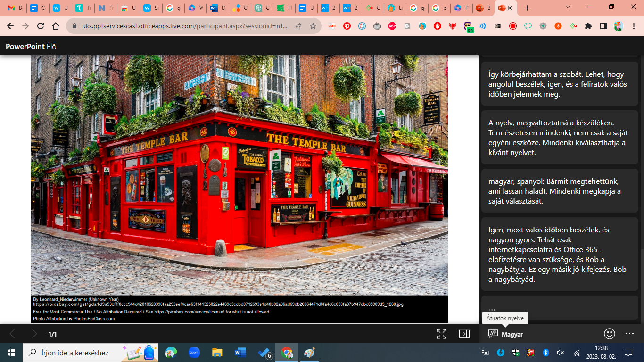
Task: Open the settings gear extension icon
Action: point(543,26)
